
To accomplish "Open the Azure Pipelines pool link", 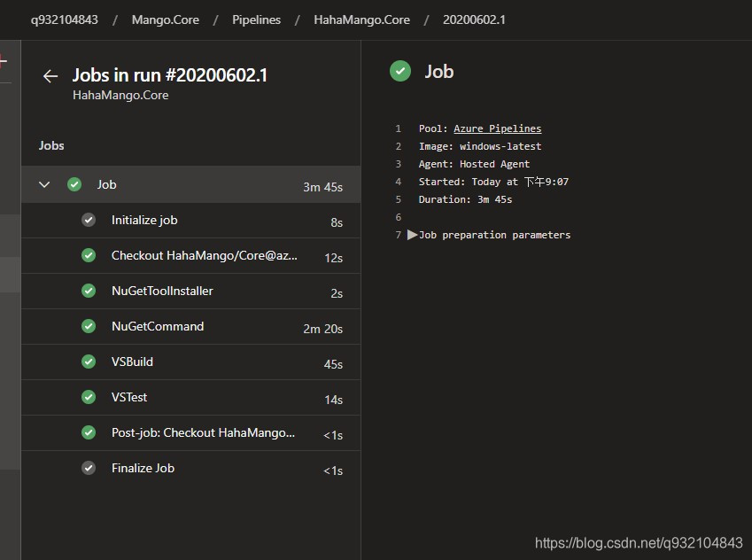I will tap(497, 128).
